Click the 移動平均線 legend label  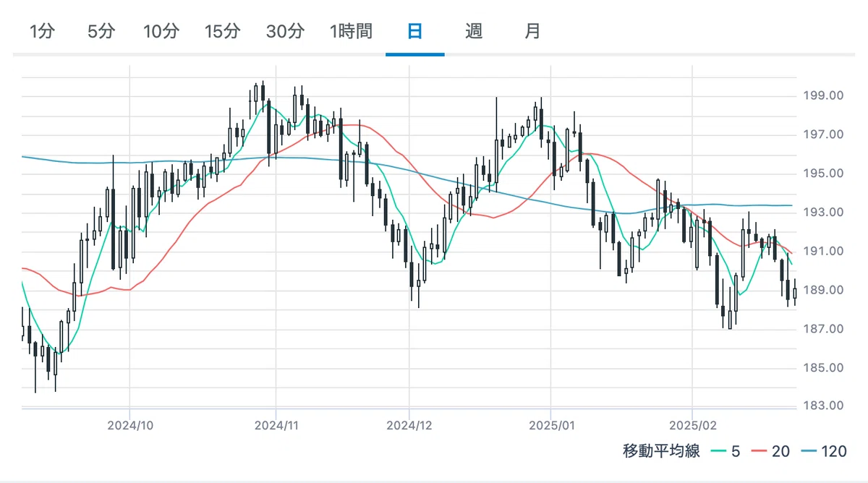point(661,452)
